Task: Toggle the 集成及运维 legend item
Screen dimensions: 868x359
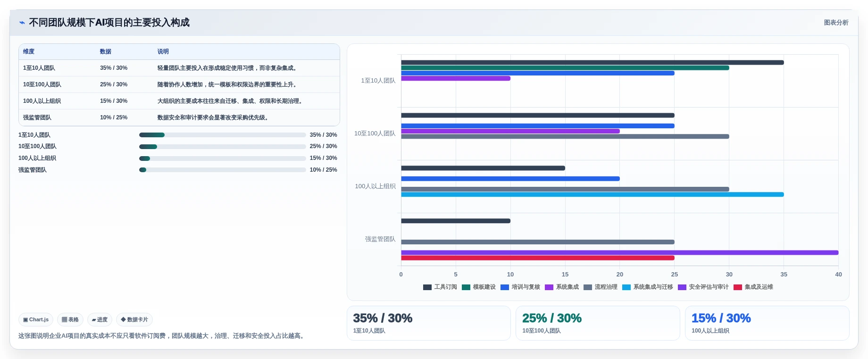Action: [x=753, y=287]
